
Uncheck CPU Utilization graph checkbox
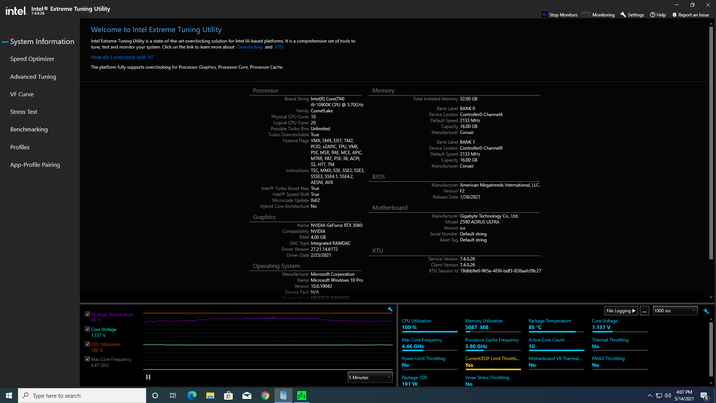pos(87,344)
